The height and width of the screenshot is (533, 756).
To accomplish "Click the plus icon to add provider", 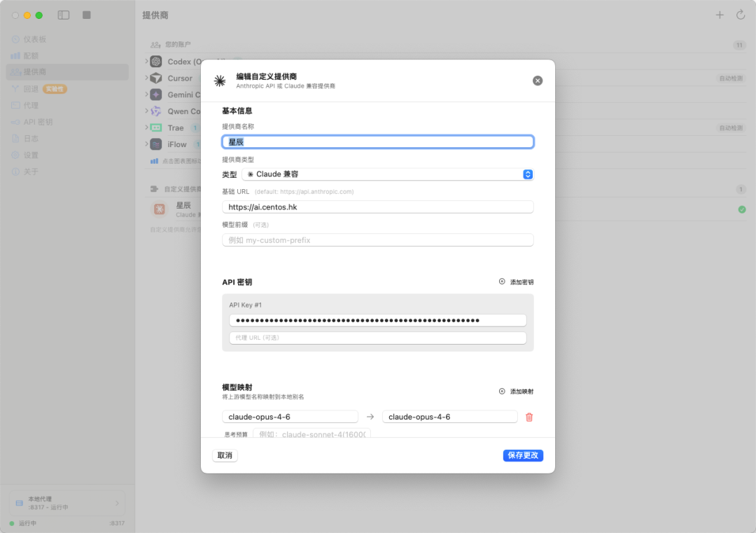I will (720, 15).
